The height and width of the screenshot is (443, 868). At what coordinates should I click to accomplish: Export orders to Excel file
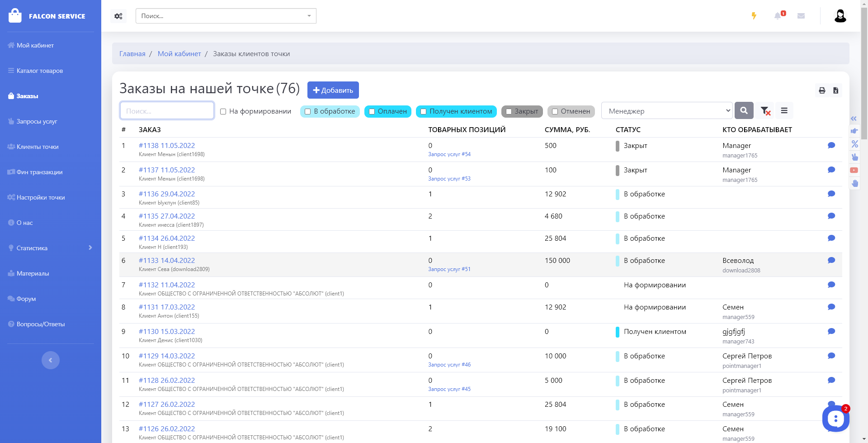pyautogui.click(x=835, y=91)
